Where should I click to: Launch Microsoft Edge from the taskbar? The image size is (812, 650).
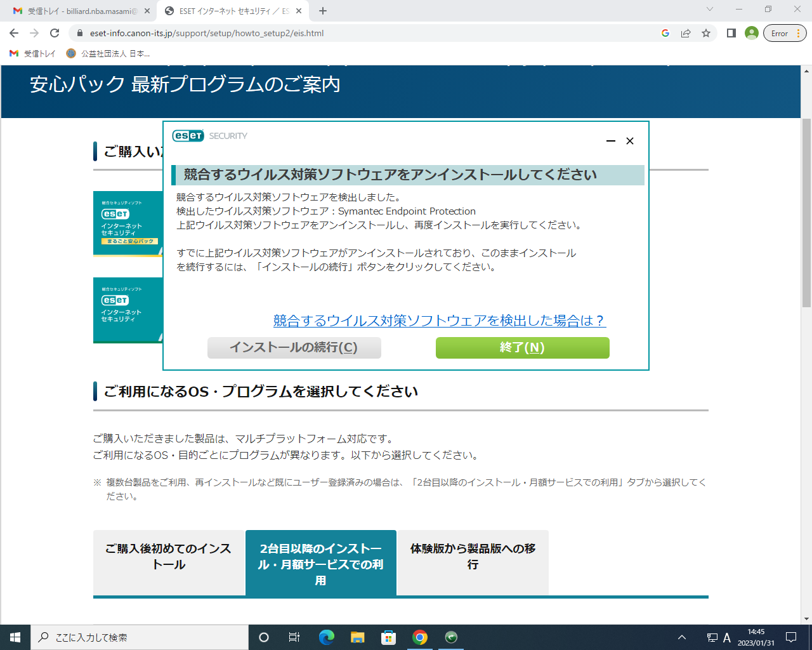[326, 637]
